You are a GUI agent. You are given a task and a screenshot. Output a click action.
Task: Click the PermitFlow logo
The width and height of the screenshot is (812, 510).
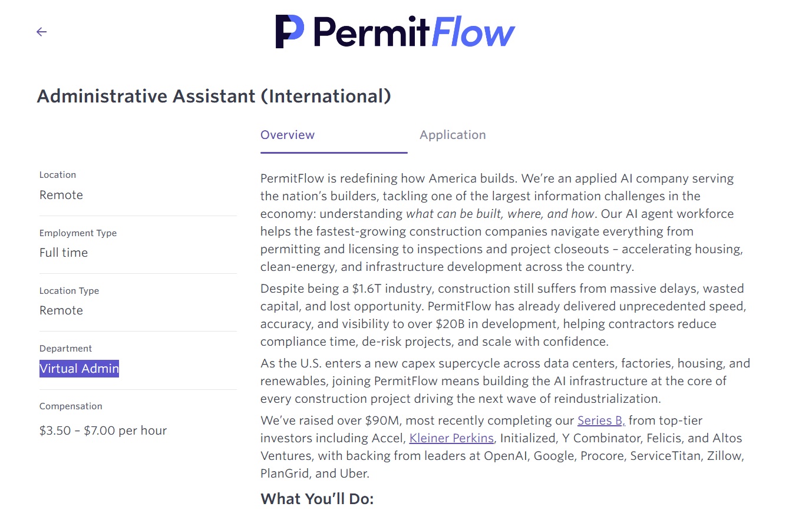[x=395, y=32]
